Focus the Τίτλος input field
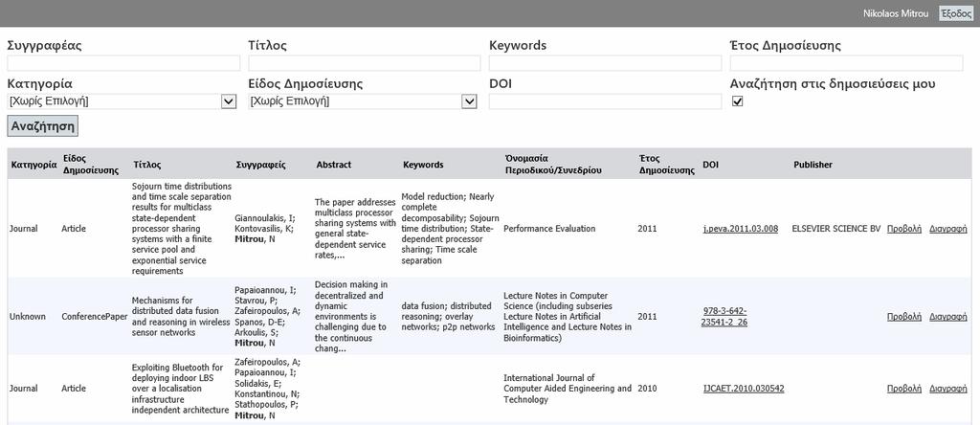This screenshot has width=980, height=425. pyautogui.click(x=365, y=63)
